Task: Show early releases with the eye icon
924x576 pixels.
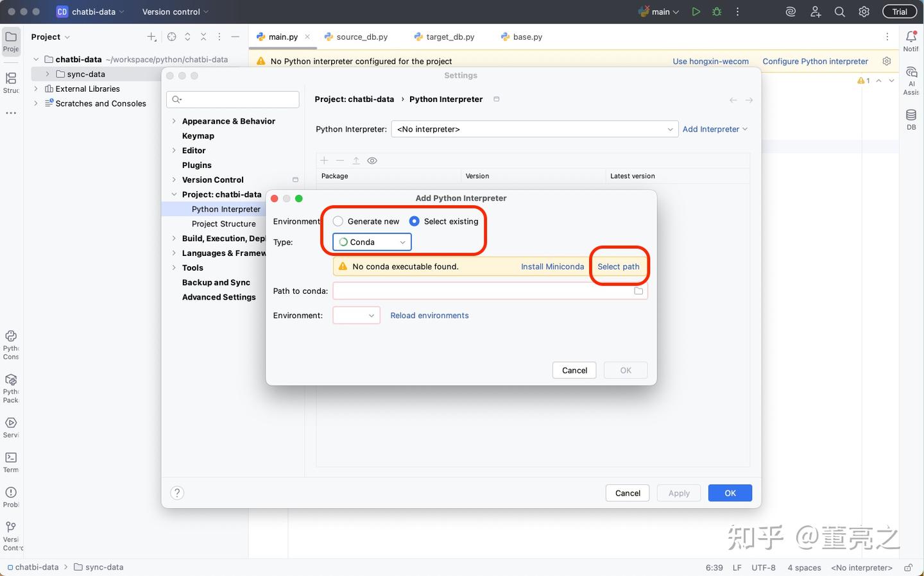Action: pos(372,160)
